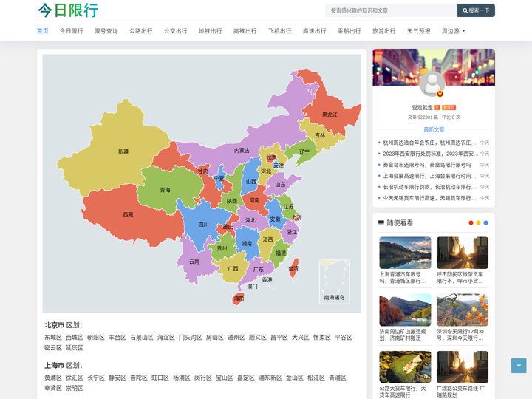Open the 今日限行 nav menu item

tap(71, 31)
